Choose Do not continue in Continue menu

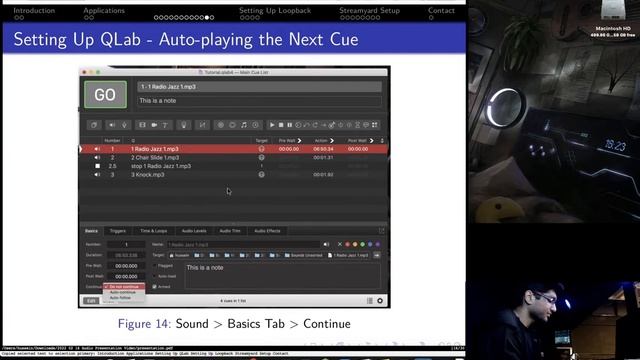[x=124, y=287]
